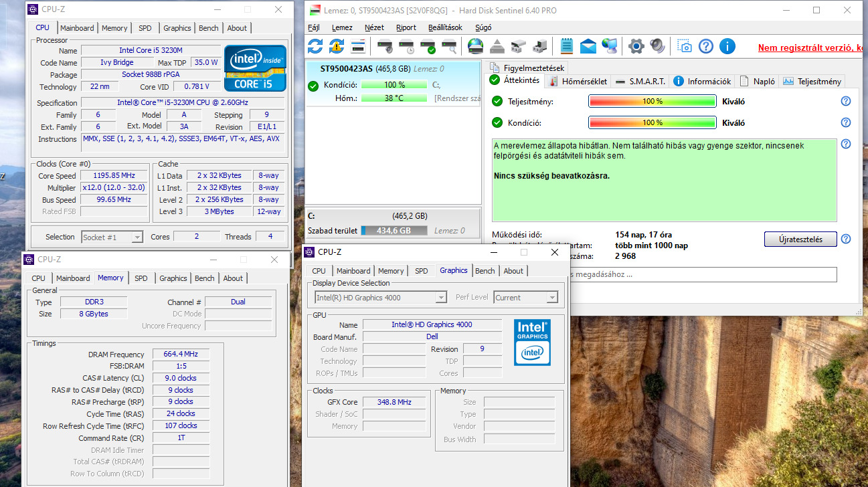Click the GFX Core 348.8 MHz value
Image resolution: width=868 pixels, height=487 pixels.
coord(394,402)
